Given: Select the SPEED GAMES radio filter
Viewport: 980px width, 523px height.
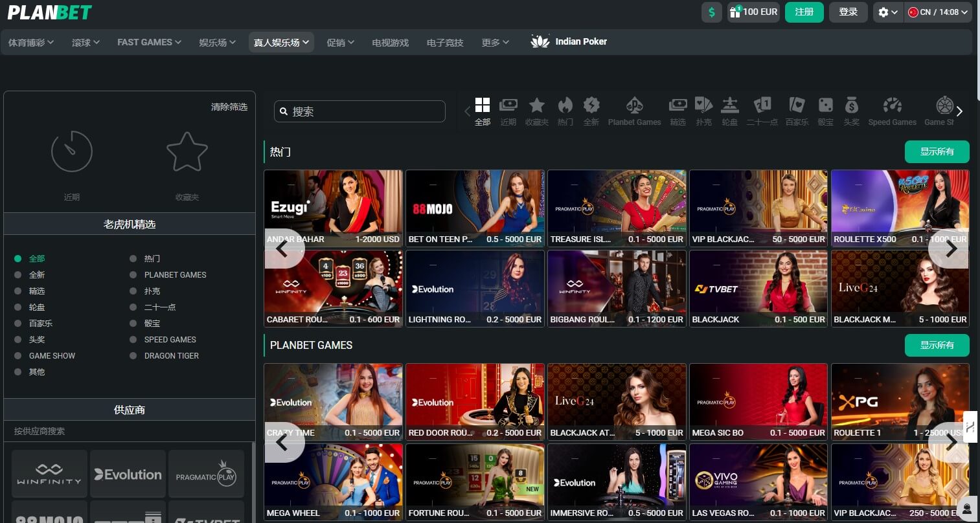Looking at the screenshot, I should tap(133, 339).
